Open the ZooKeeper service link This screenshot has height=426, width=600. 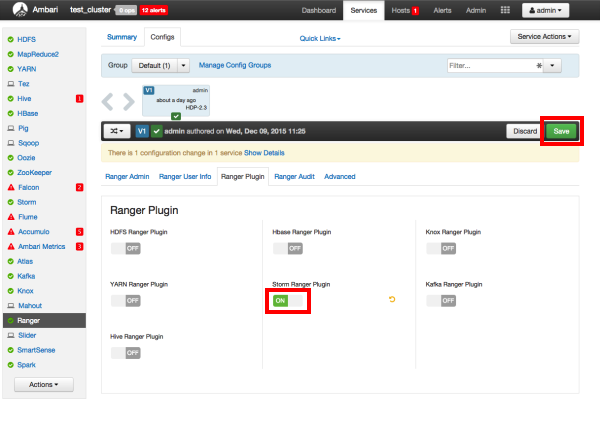tap(34, 172)
